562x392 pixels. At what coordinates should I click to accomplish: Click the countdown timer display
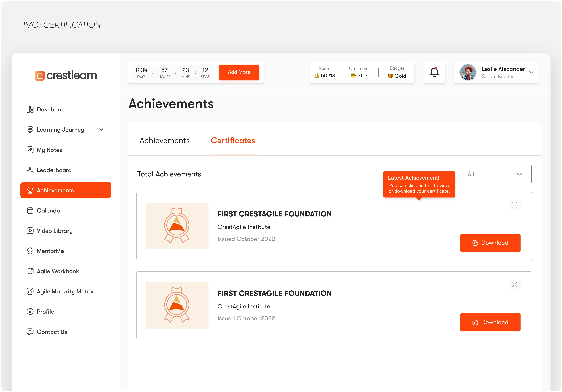click(x=173, y=72)
